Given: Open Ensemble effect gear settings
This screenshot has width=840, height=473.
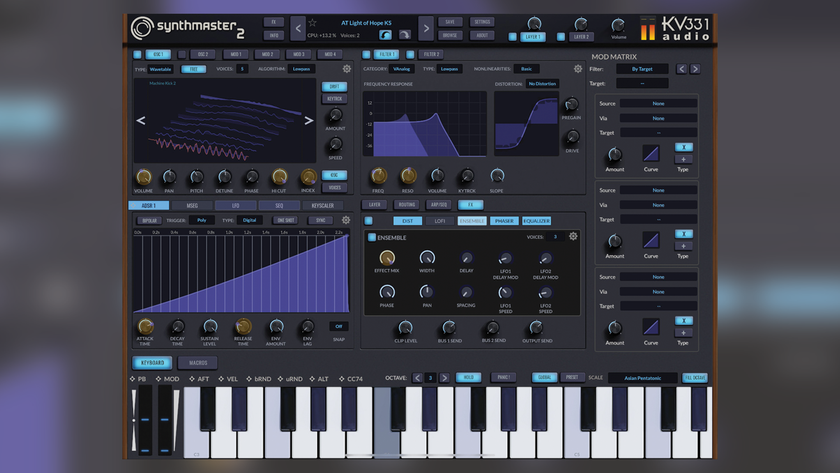Looking at the screenshot, I should click(x=573, y=236).
